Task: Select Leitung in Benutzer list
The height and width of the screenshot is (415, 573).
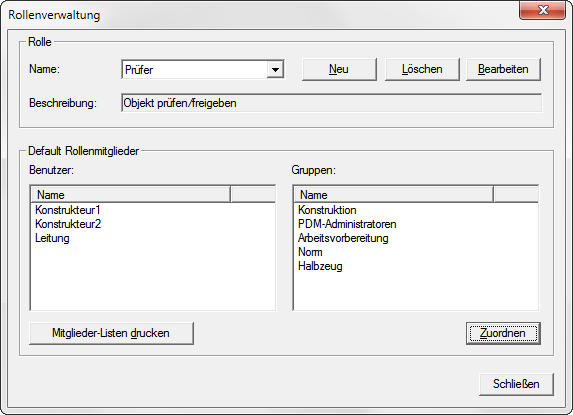Action: coord(52,238)
